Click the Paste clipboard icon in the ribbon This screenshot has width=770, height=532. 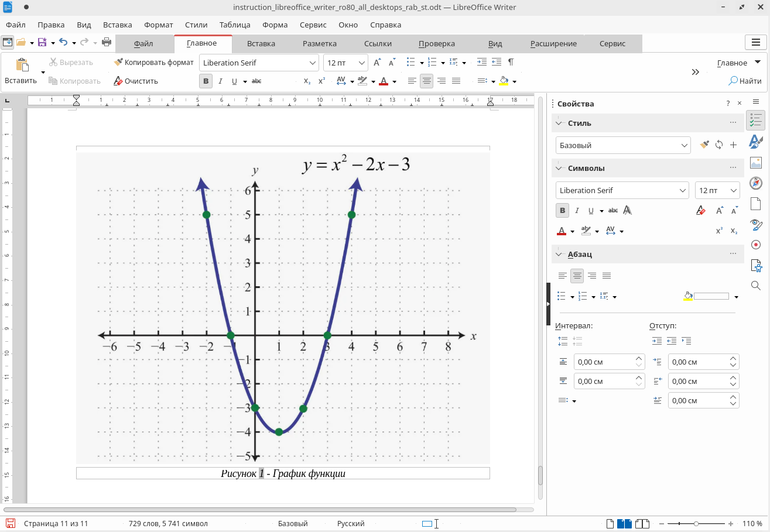(x=22, y=64)
